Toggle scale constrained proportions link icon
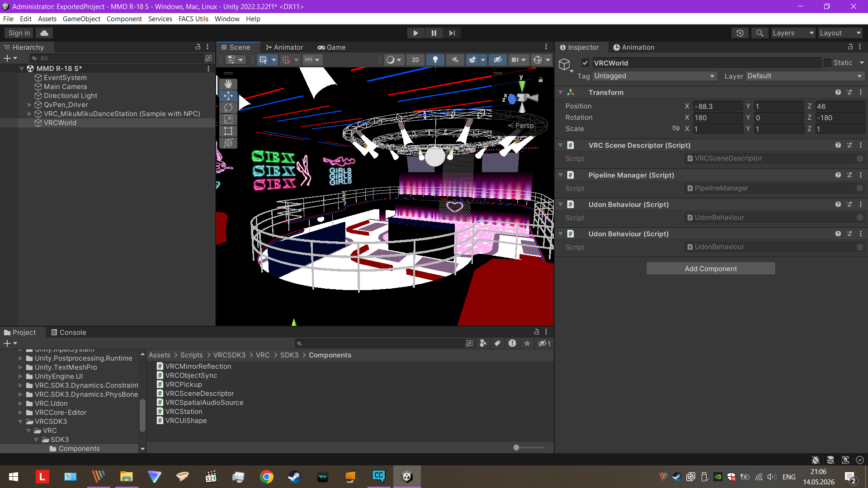The width and height of the screenshot is (868, 488). click(676, 129)
